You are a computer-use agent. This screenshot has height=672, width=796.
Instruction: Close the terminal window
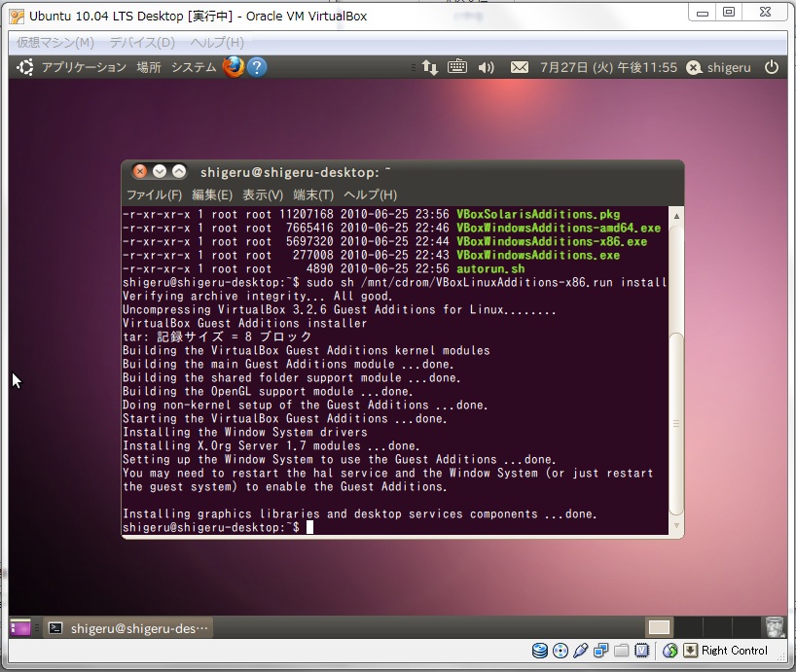(x=139, y=171)
